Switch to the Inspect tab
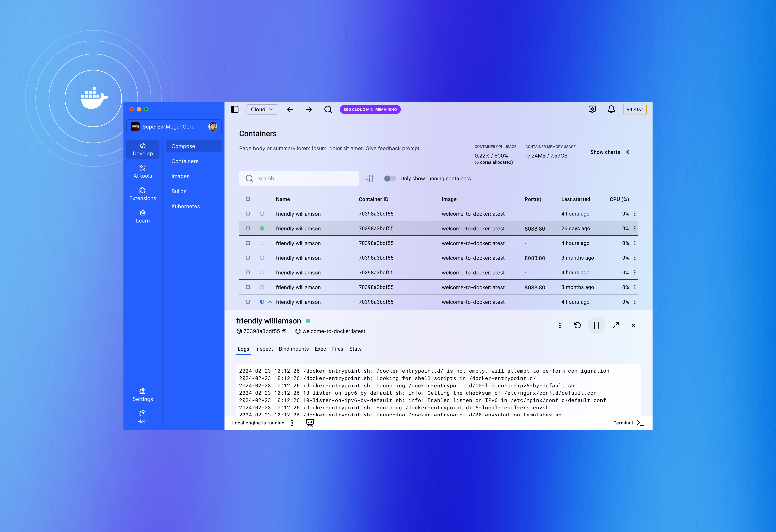This screenshot has height=532, width=776. tap(264, 349)
